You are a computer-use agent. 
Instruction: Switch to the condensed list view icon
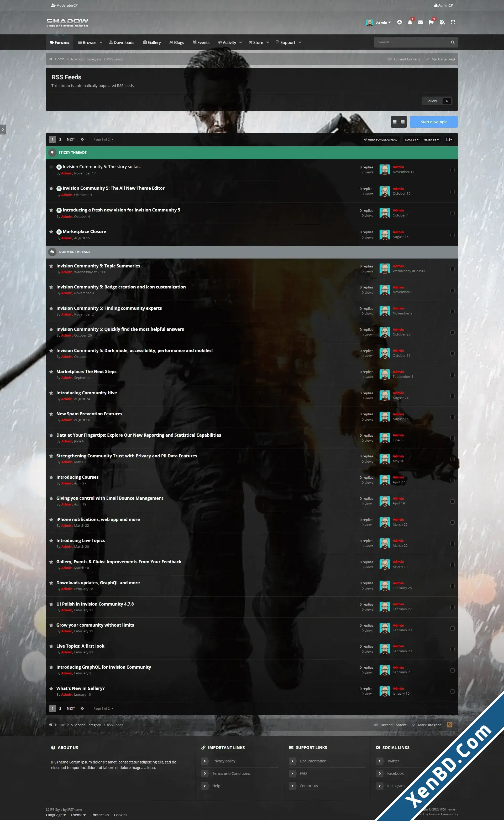[395, 122]
